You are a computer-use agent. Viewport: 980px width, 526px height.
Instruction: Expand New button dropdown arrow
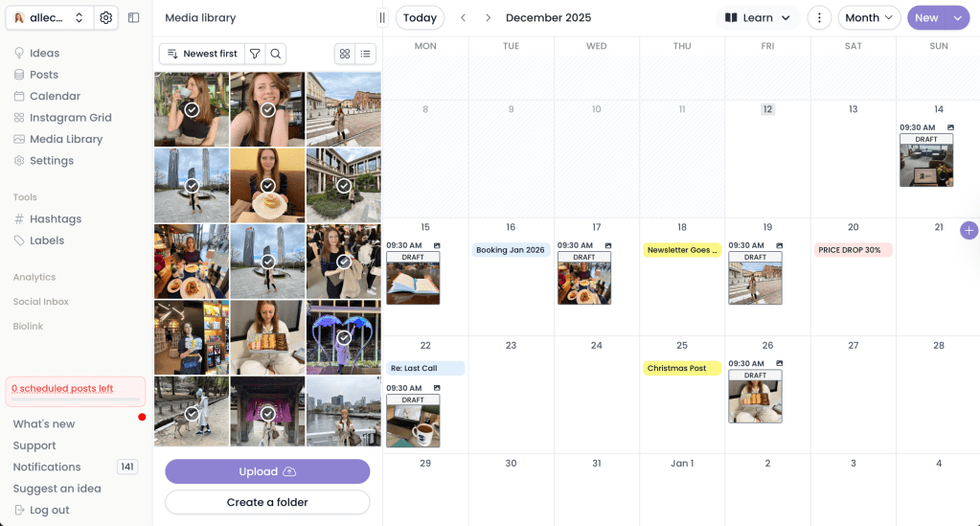click(958, 17)
